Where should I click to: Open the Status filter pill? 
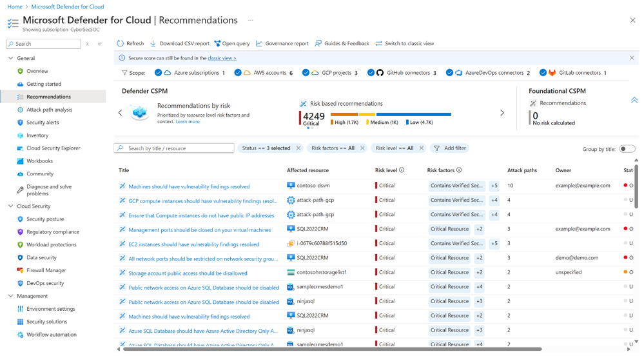pos(266,148)
